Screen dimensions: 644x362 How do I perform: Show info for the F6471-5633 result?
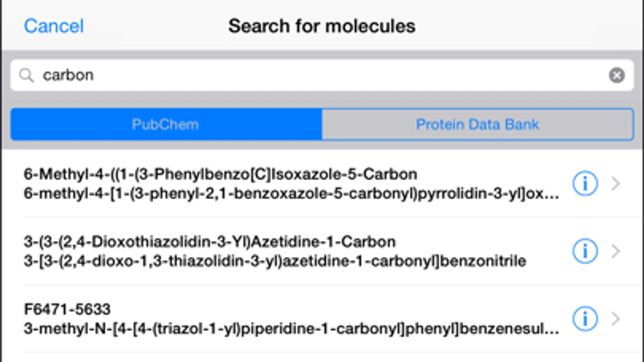[x=584, y=319]
